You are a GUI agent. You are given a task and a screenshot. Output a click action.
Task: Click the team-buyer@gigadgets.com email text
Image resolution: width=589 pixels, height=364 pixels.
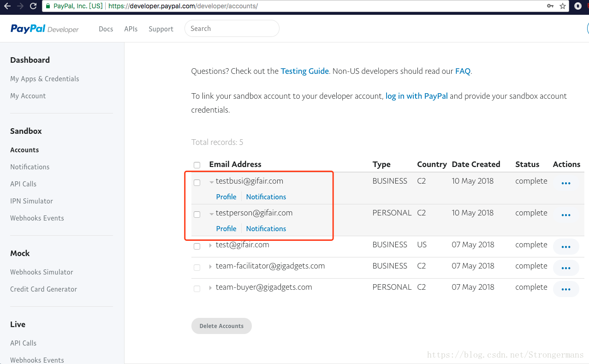(264, 287)
